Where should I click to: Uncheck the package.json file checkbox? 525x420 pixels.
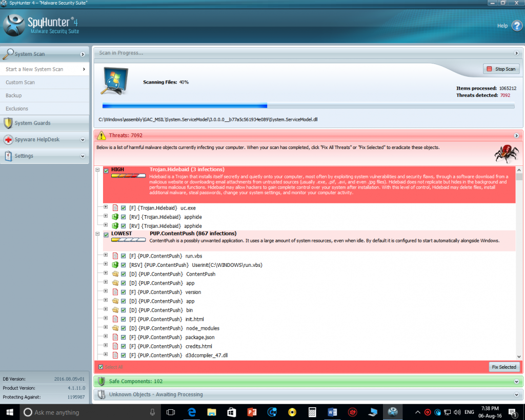pos(123,338)
